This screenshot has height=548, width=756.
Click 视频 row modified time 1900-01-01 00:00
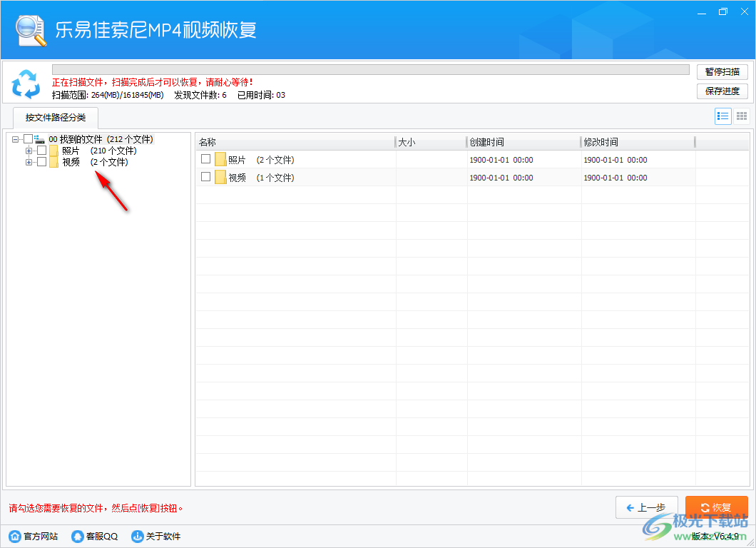pyautogui.click(x=615, y=178)
